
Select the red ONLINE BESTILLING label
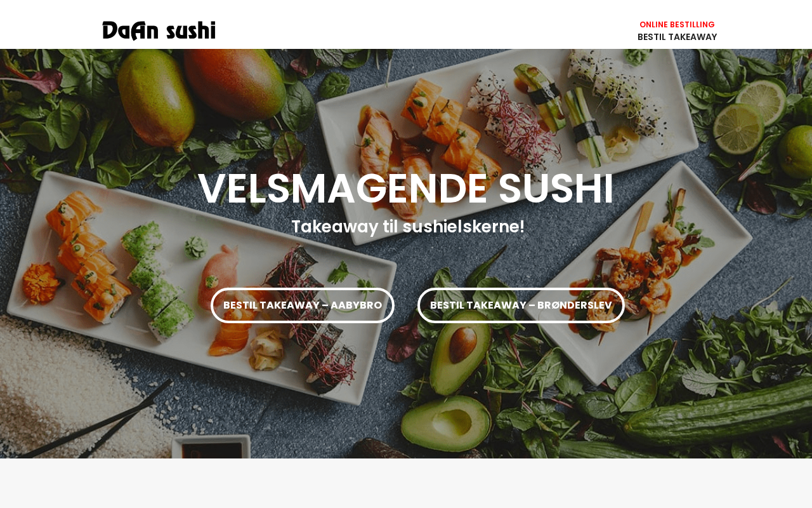click(x=677, y=25)
